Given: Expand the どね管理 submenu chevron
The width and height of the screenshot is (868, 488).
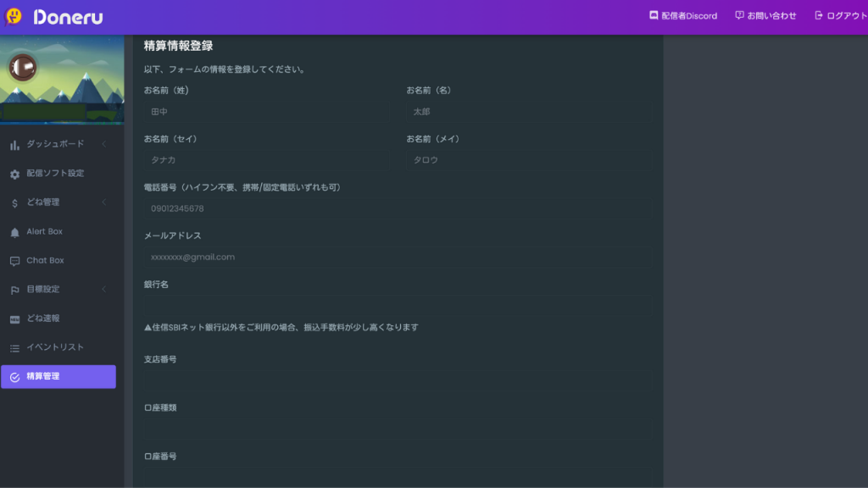Looking at the screenshot, I should pos(105,202).
